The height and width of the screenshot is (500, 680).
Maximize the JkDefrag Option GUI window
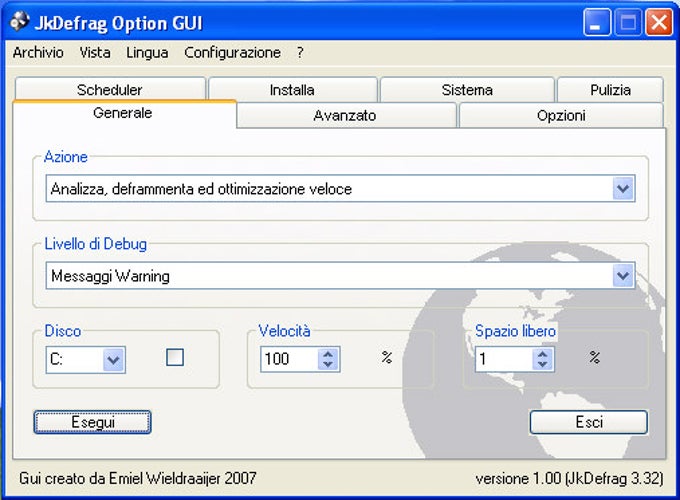point(628,22)
